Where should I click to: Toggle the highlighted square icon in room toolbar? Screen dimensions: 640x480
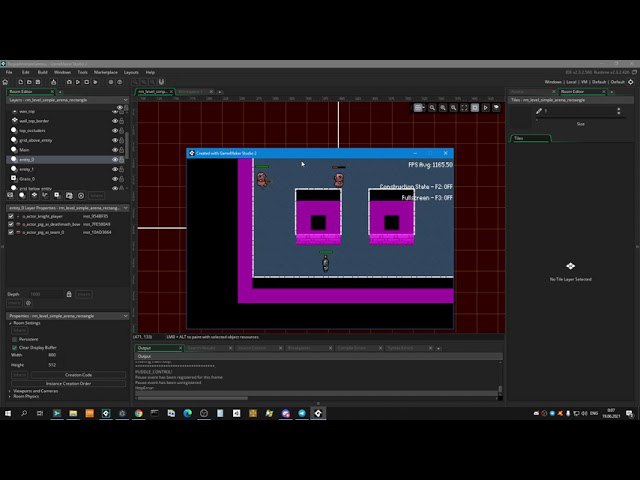[x=475, y=108]
